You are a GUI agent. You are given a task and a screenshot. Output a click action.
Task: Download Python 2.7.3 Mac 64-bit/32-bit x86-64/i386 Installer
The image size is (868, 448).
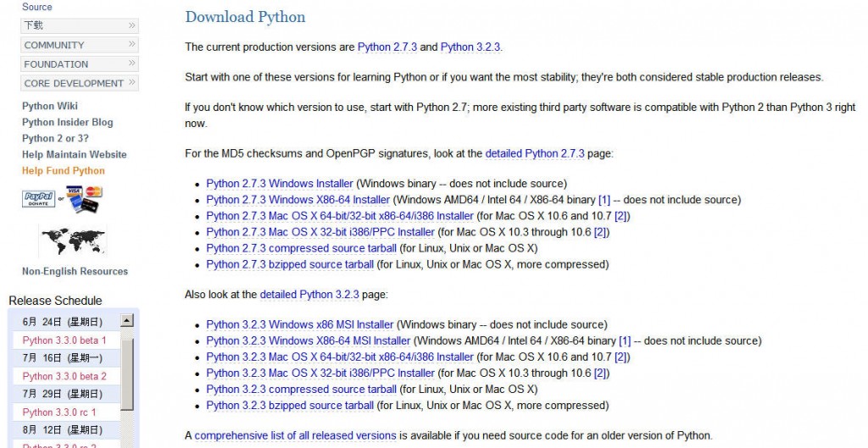point(340,216)
